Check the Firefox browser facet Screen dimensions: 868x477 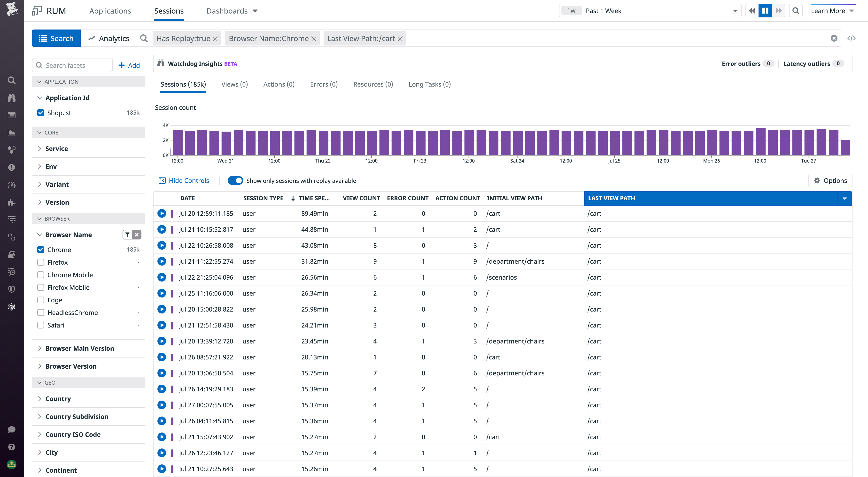click(40, 262)
